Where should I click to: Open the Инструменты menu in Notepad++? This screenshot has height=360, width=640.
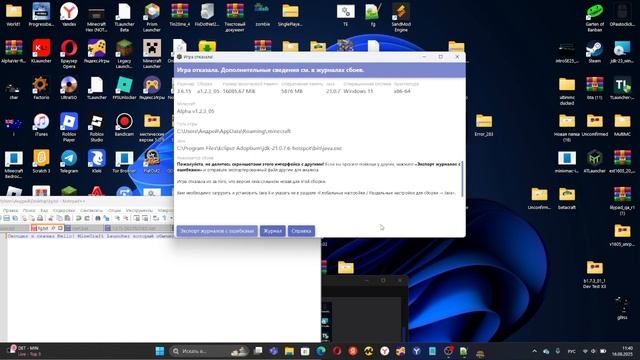tap(139, 211)
